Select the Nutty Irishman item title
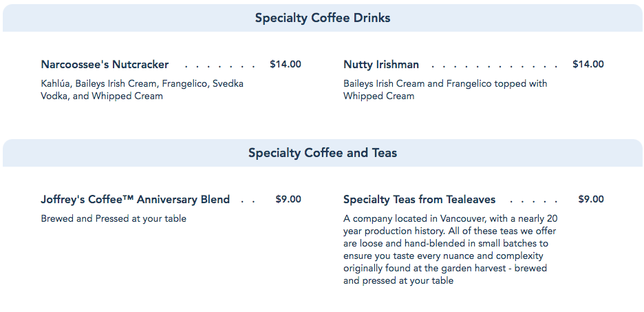The image size is (644, 312). 381,65
